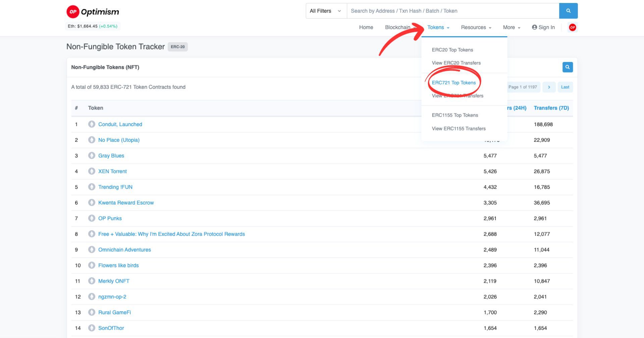The width and height of the screenshot is (644, 338).
Task: Click token icon beside Flowers like birds
Action: (x=92, y=265)
